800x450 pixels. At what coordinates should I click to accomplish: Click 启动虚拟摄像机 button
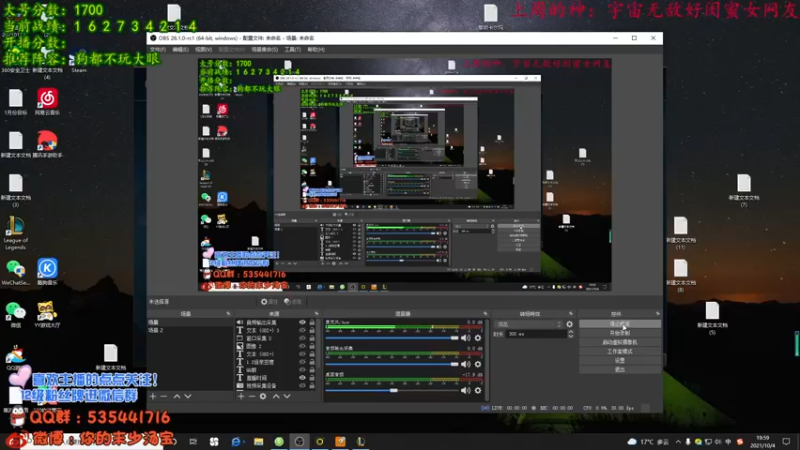pyautogui.click(x=620, y=342)
